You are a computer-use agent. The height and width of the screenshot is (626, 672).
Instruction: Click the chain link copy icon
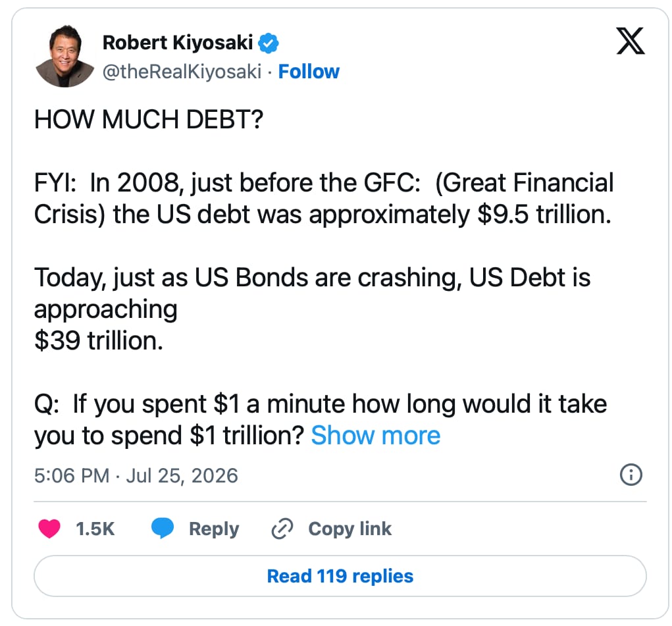pyautogui.click(x=282, y=528)
